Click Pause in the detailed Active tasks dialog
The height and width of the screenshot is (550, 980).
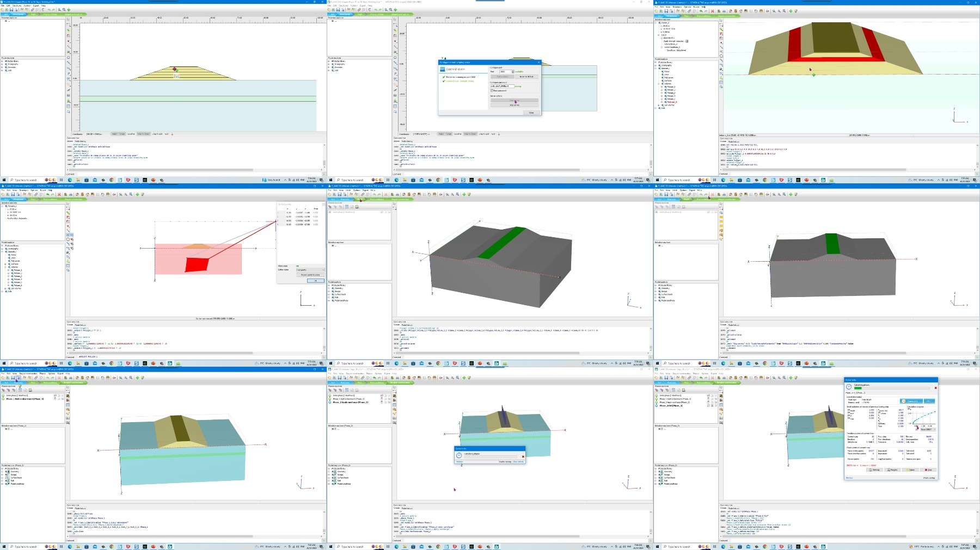point(910,470)
